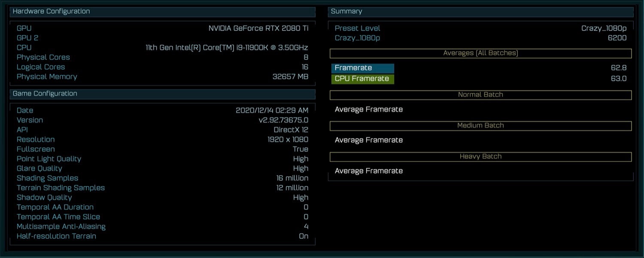Click the Averages (All Batches) bar

481,53
